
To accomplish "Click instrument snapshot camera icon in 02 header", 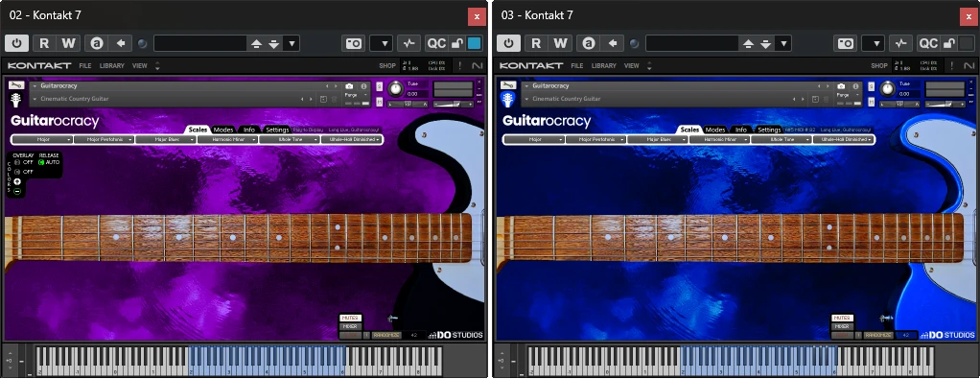I will pos(349,86).
